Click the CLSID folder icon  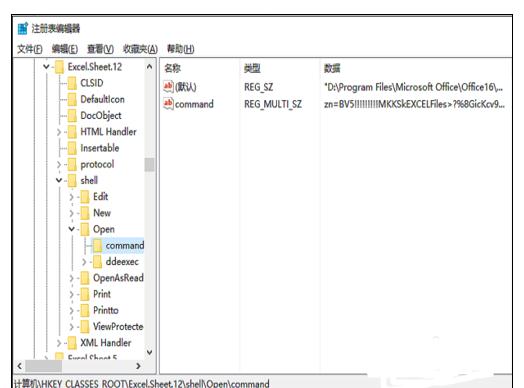pyautogui.click(x=72, y=83)
